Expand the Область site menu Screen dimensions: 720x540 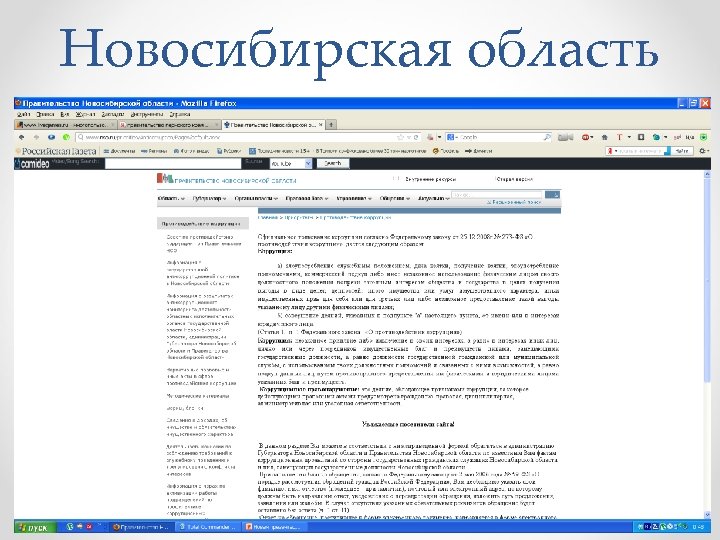pos(171,198)
